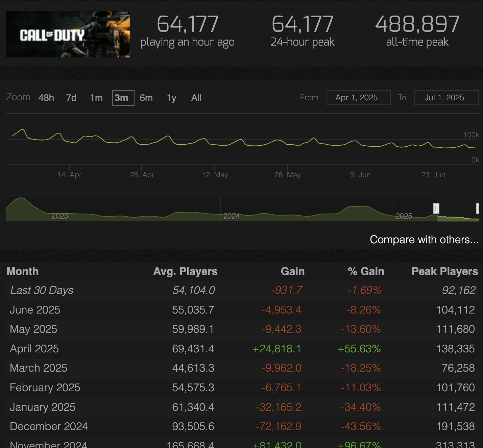Open Compare with others link

[x=424, y=240]
